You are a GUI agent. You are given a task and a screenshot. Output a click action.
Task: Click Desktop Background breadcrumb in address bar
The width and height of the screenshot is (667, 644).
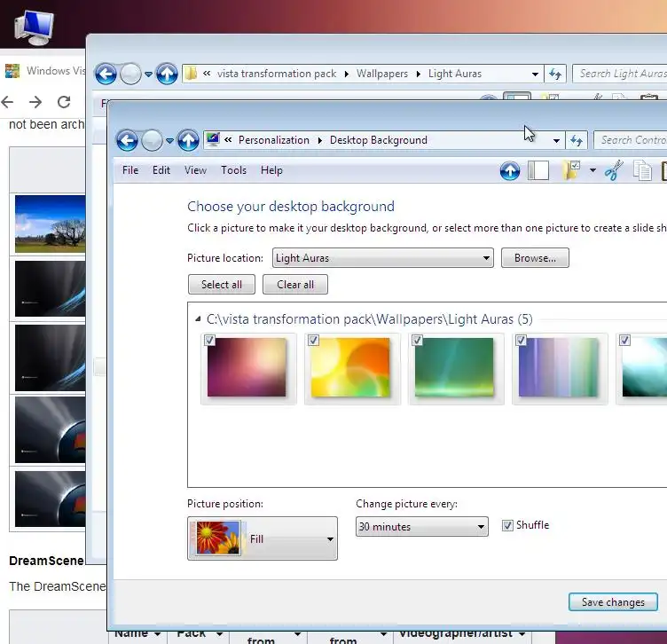pyautogui.click(x=378, y=140)
